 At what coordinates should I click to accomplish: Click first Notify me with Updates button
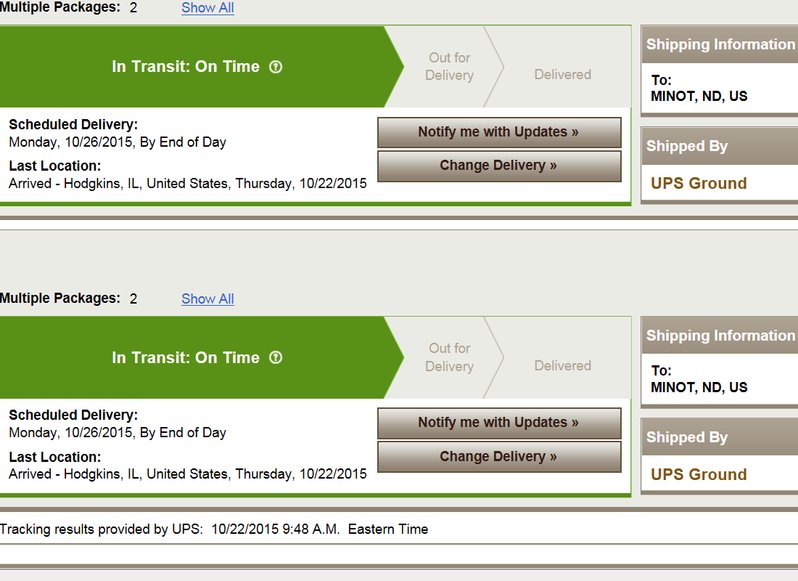(499, 132)
